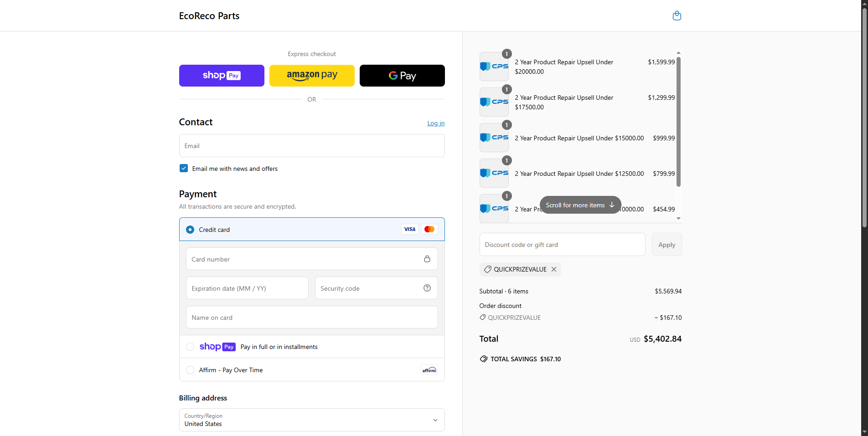Click the tag icon beside TOTAL SAVINGS
Screen dimensions: 868x436
484,359
